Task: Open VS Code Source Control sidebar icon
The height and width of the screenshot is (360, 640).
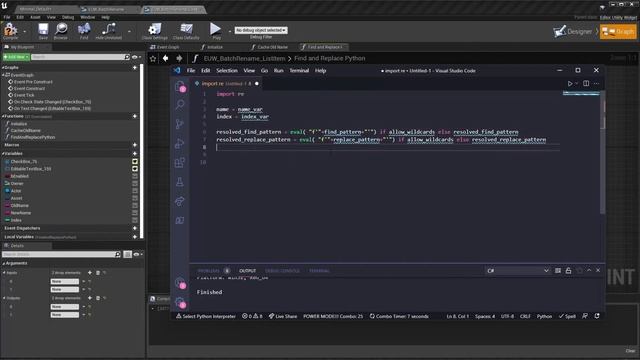Action: (180, 124)
